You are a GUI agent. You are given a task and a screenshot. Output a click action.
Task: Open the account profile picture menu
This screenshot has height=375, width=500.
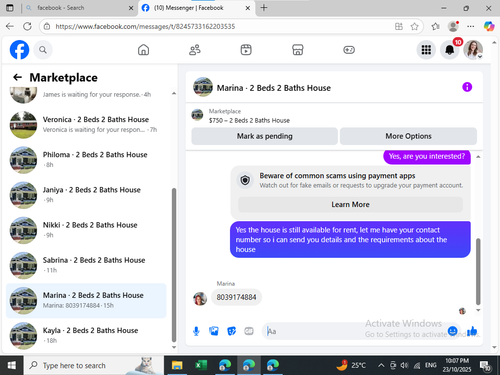point(473,50)
